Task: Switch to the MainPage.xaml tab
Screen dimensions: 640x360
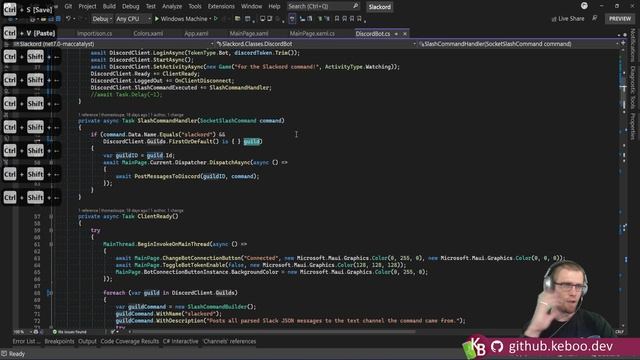Action: click(249, 34)
